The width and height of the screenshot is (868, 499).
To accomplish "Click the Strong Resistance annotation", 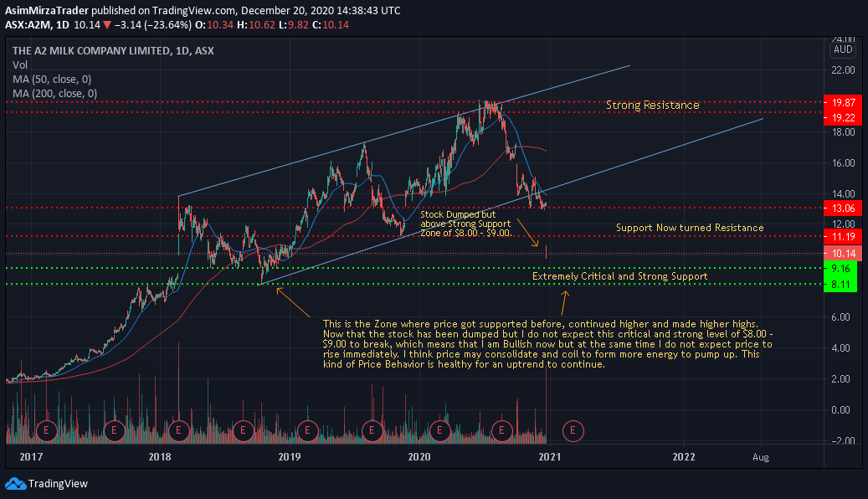I will [x=653, y=105].
